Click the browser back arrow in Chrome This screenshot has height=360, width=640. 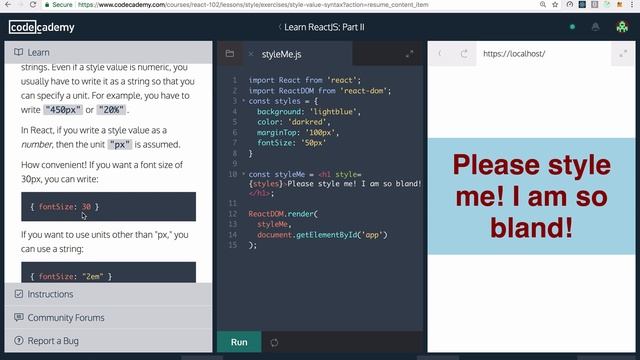pos(7,4)
